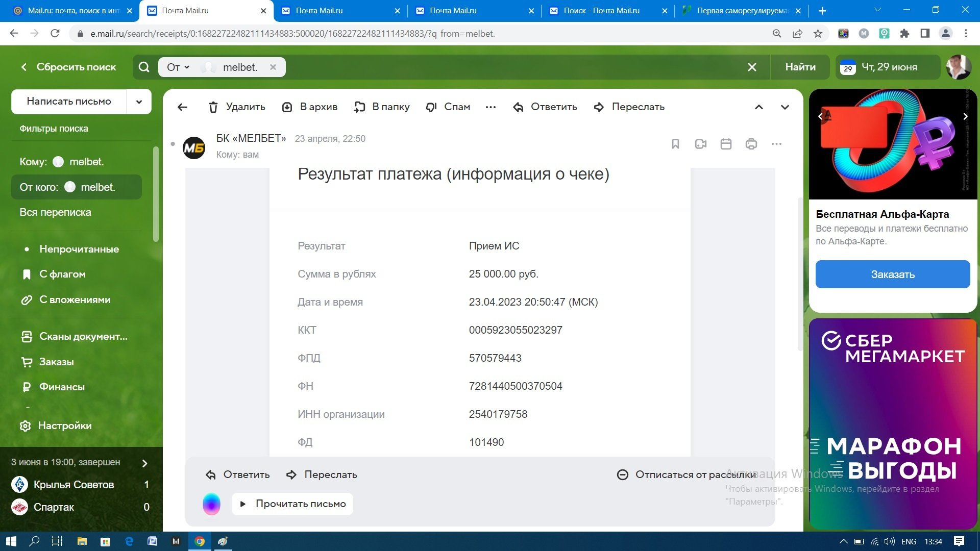Open the 'От' search field dropdown

[178, 67]
